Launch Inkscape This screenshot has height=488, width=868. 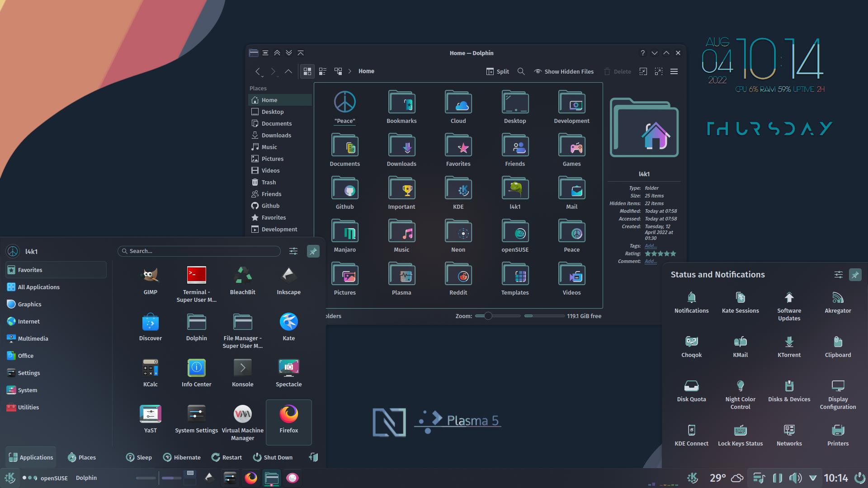(288, 280)
